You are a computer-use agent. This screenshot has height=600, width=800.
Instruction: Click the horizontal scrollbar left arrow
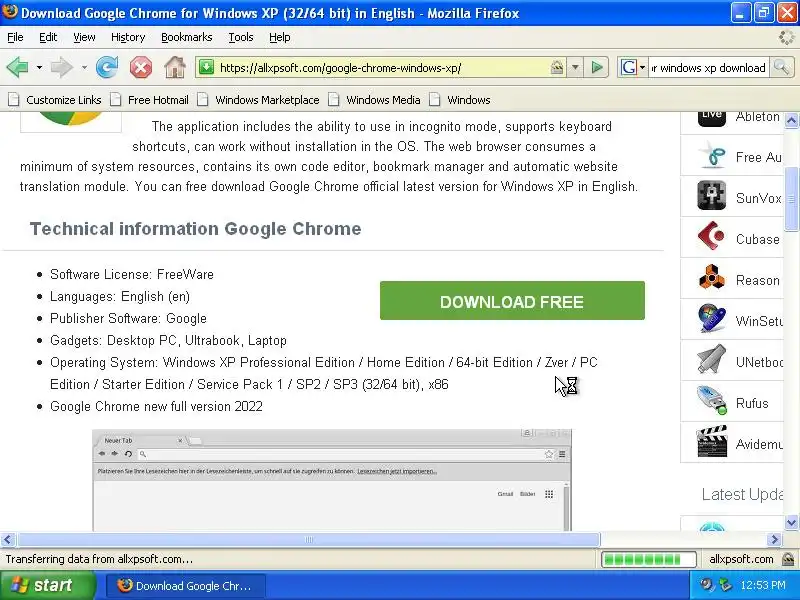coord(8,539)
